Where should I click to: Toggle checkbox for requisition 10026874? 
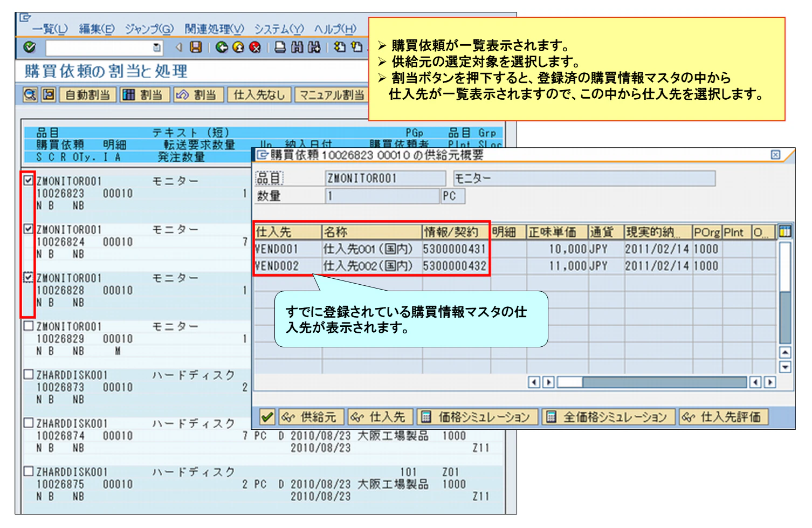tap(29, 422)
